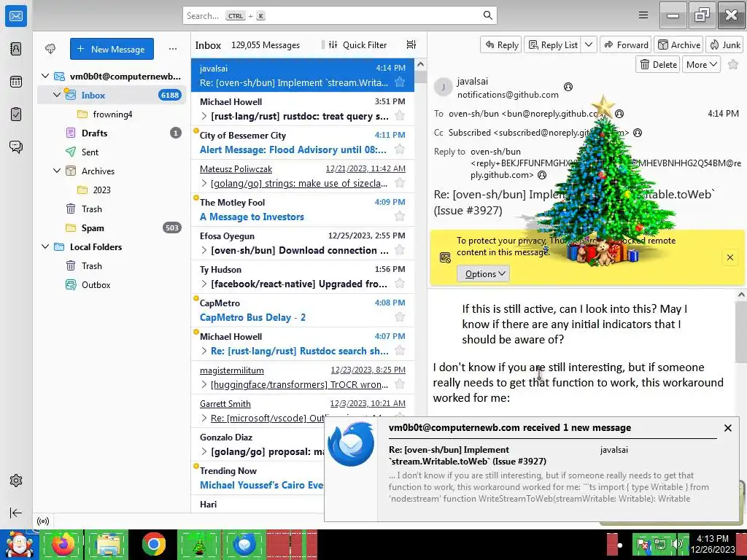Viewport: 747px width, 560px height.
Task: Open folder pane options ellipsis
Action: [x=173, y=49]
